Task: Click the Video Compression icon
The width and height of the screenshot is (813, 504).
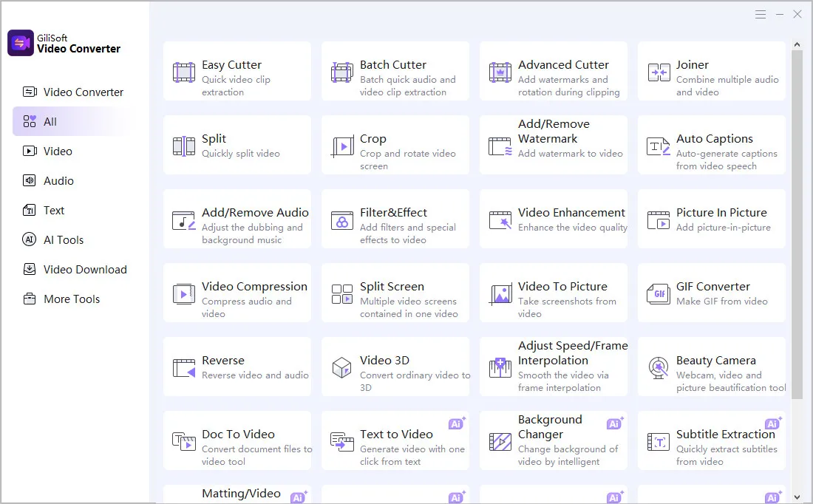Action: pos(184,294)
